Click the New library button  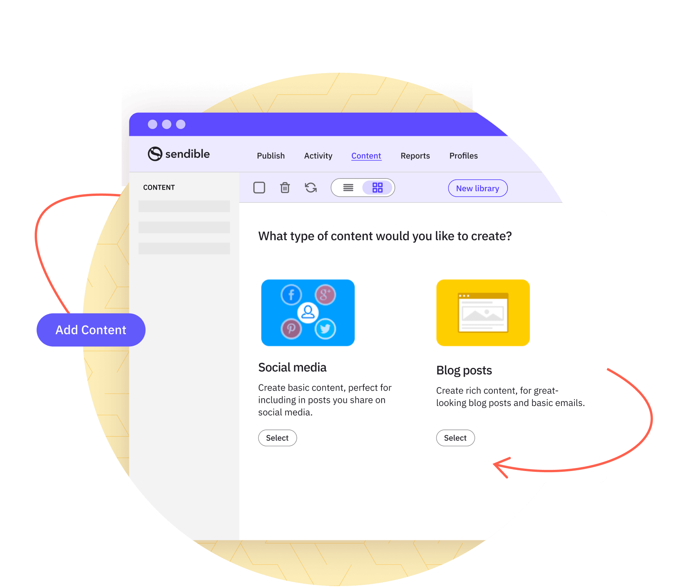[x=478, y=188]
